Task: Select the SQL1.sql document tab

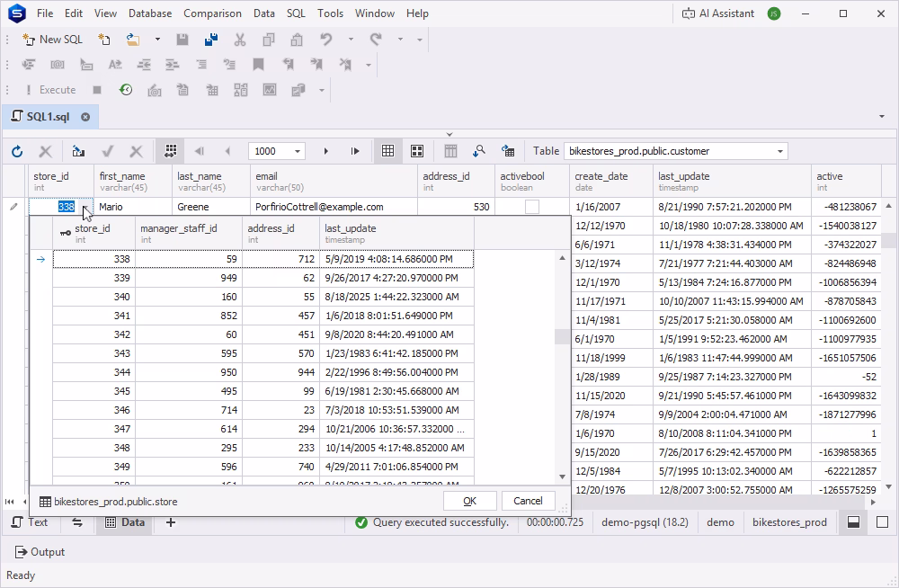Action: tap(49, 117)
